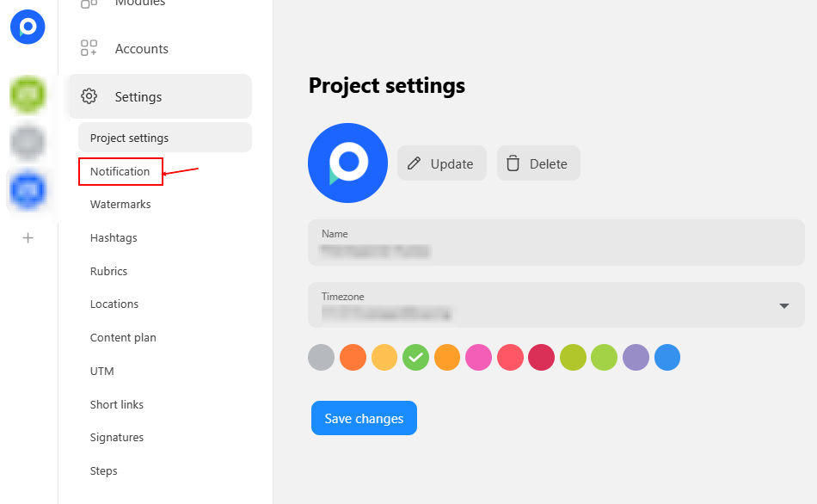This screenshot has width=817, height=504.
Task: Add a new project with plus icon
Action: pos(28,238)
